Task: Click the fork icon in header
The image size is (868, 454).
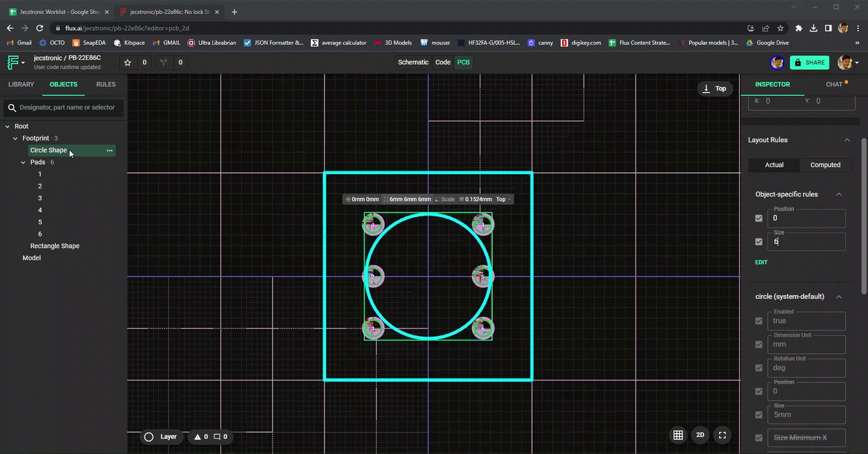Action: (164, 62)
